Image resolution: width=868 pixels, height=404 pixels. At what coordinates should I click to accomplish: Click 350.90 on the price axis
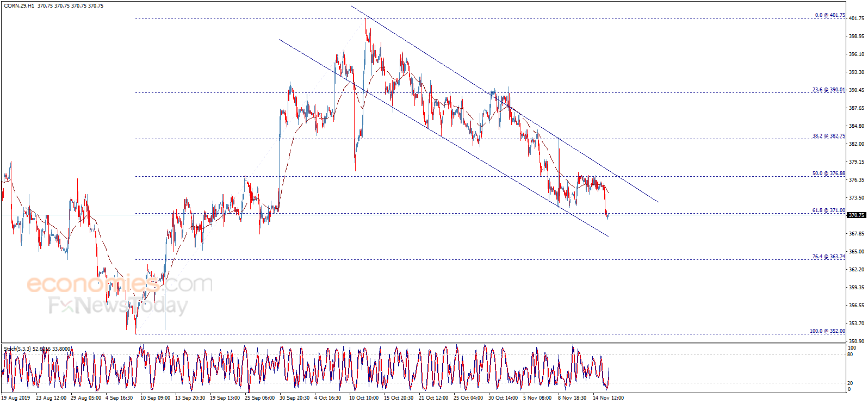(856, 341)
